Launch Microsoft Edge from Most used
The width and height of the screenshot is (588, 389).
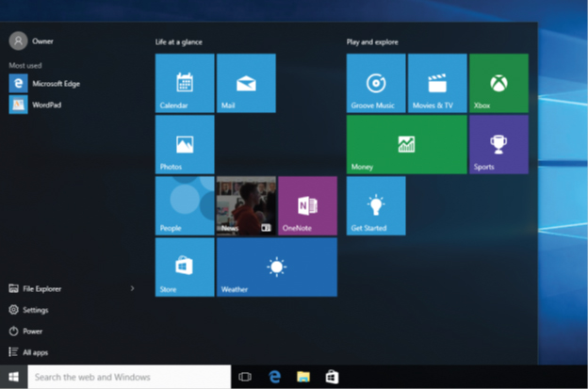coord(44,83)
